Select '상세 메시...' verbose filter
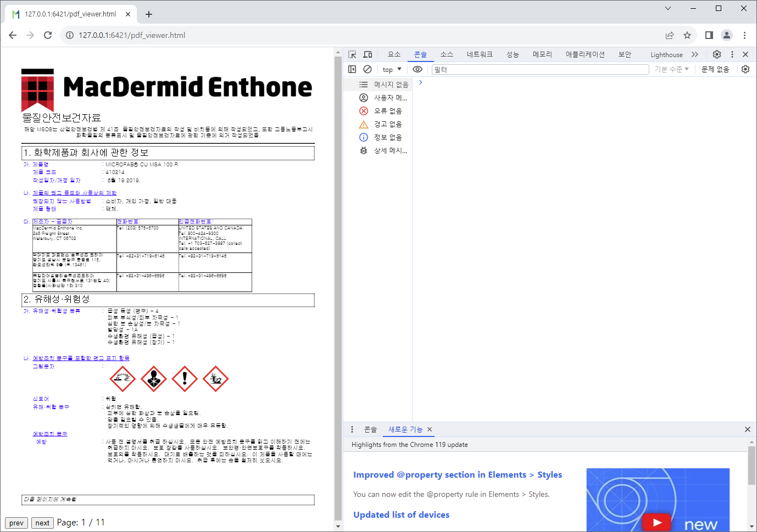This screenshot has height=532, width=757. click(x=378, y=150)
